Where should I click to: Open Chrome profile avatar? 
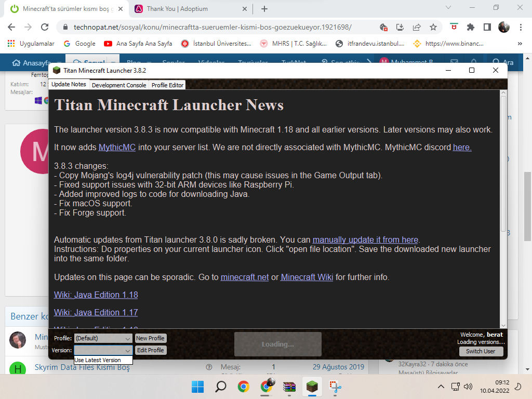pyautogui.click(x=504, y=27)
